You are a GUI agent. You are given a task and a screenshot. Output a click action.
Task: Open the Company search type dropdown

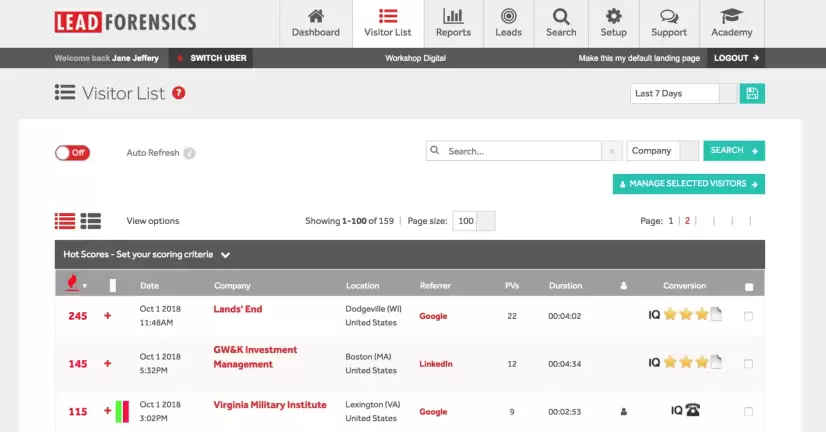(x=663, y=151)
